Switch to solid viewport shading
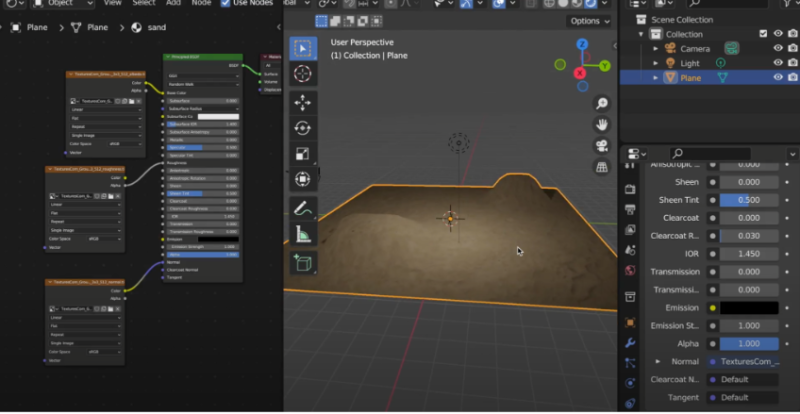 pos(563,4)
